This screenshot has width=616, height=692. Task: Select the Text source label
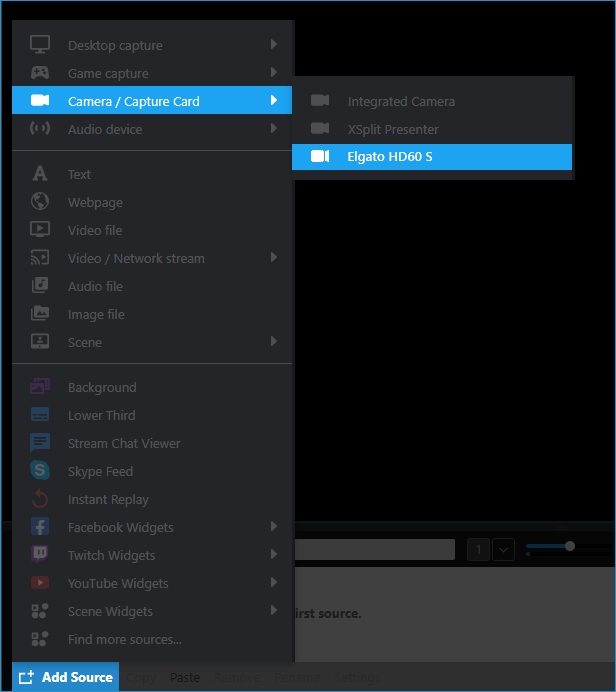tap(79, 174)
